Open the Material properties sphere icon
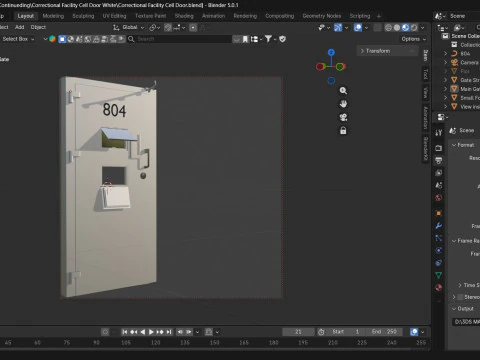Image resolution: width=480 pixels, height=360 pixels. pyautogui.click(x=439, y=287)
